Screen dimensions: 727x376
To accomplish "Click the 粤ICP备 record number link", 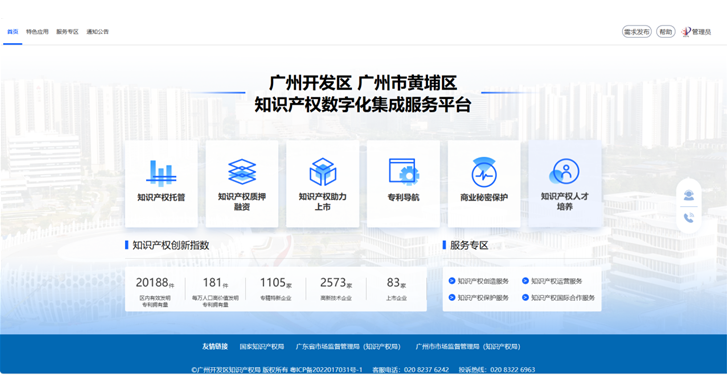I will (x=326, y=370).
